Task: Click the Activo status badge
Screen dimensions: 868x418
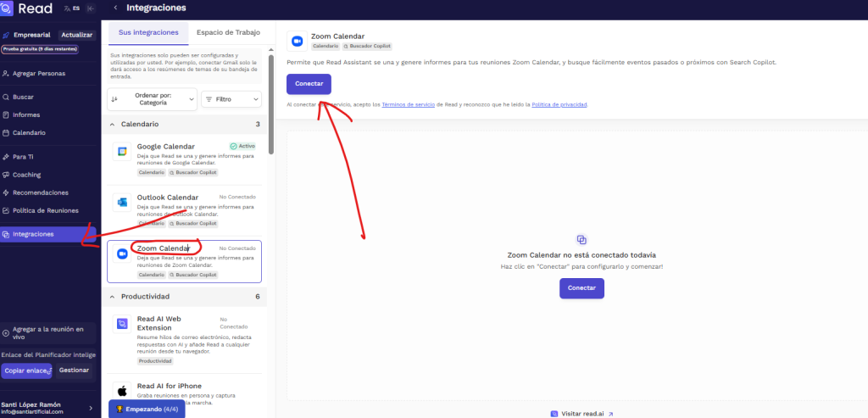Action: pyautogui.click(x=243, y=146)
